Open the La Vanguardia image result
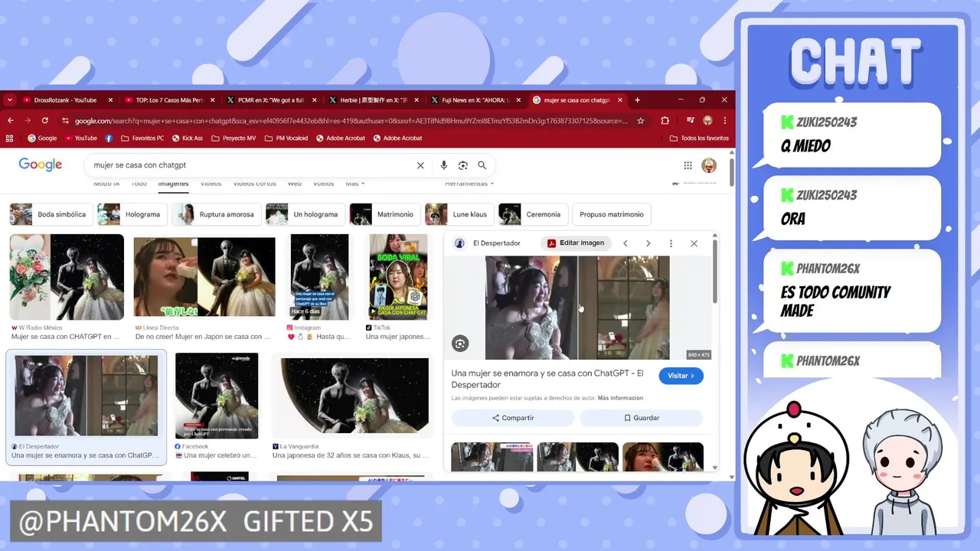The height and width of the screenshot is (551, 980). [x=354, y=396]
